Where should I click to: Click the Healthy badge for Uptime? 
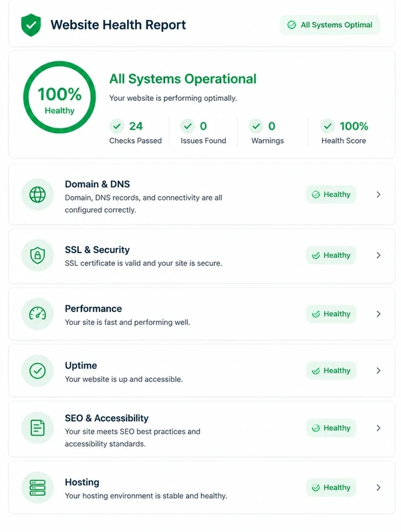click(x=331, y=370)
